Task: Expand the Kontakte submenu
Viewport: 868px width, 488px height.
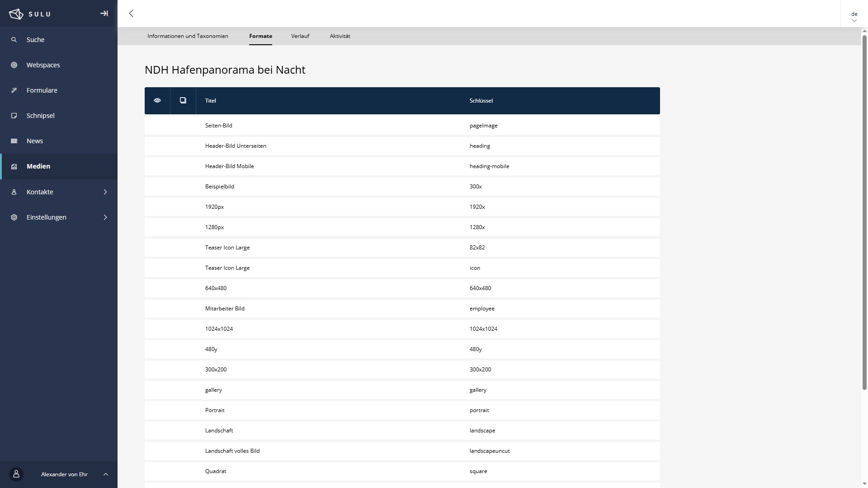Action: point(105,192)
